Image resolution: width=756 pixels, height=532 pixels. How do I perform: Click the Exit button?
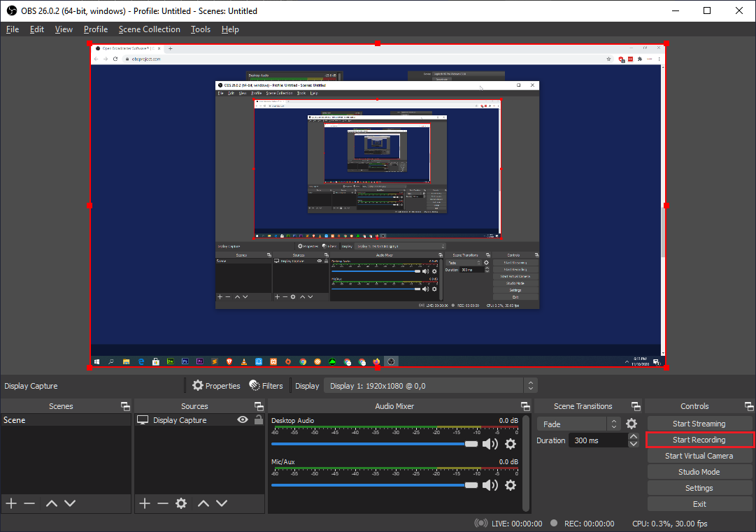(699, 504)
